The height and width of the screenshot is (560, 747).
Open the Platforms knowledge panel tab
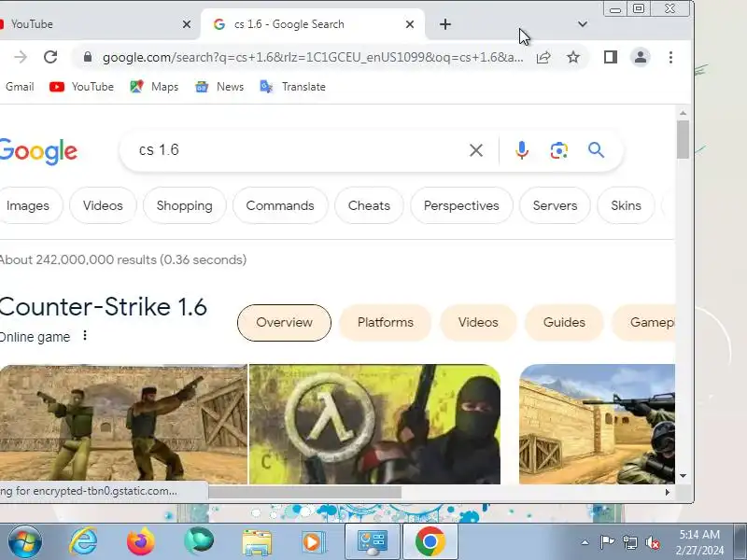coord(386,323)
